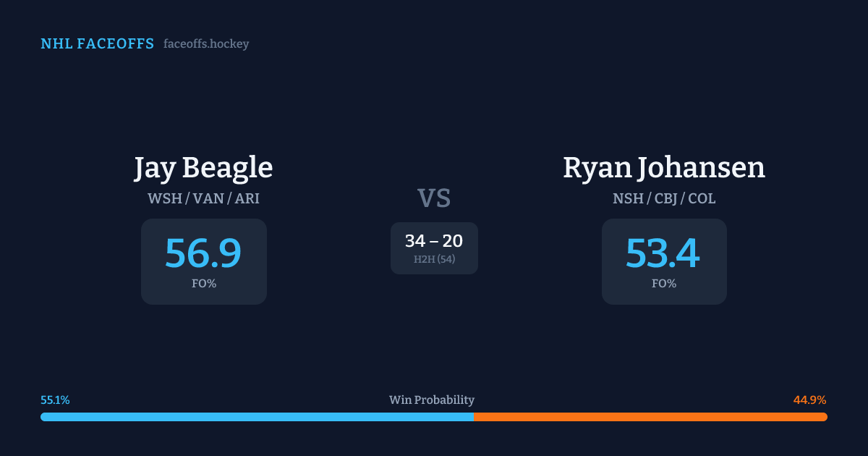The width and height of the screenshot is (868, 456).
Task: Click the 44.9% win probability label
Action: (x=809, y=400)
